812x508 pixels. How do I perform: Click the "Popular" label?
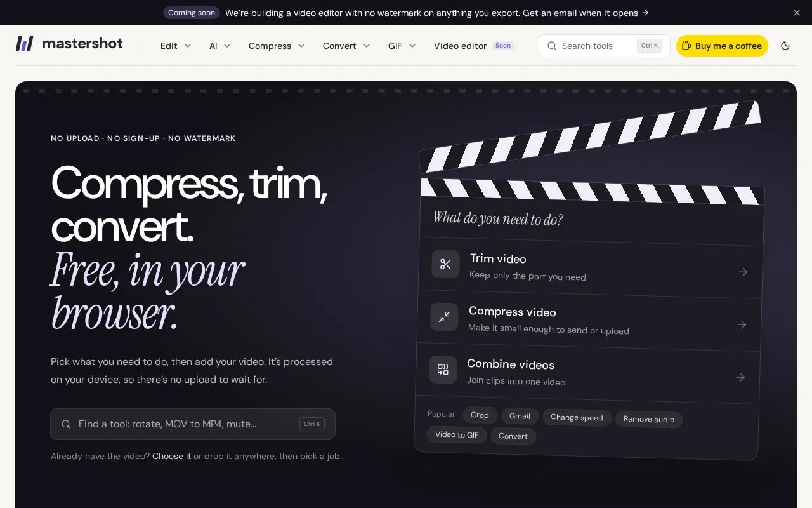442,414
